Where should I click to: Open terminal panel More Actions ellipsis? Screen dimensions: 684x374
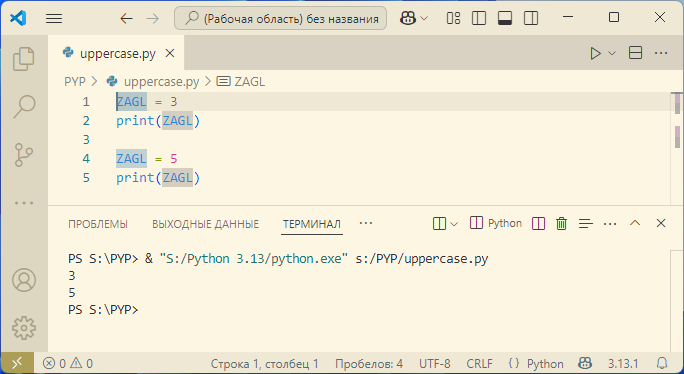[610, 224]
